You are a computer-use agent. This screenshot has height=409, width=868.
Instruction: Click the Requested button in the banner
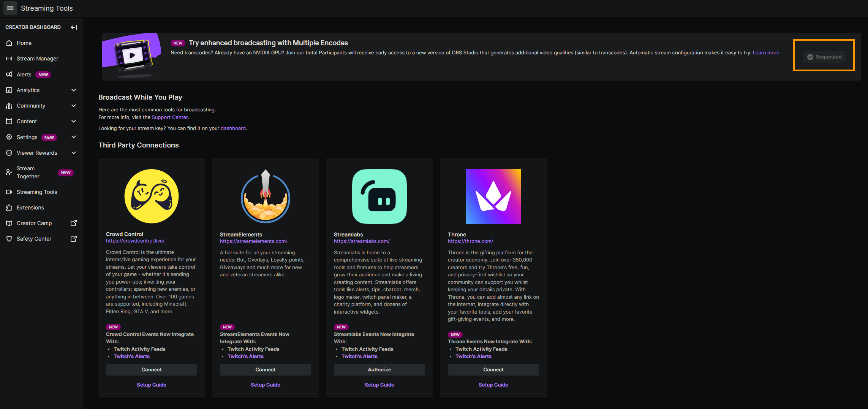(x=824, y=57)
